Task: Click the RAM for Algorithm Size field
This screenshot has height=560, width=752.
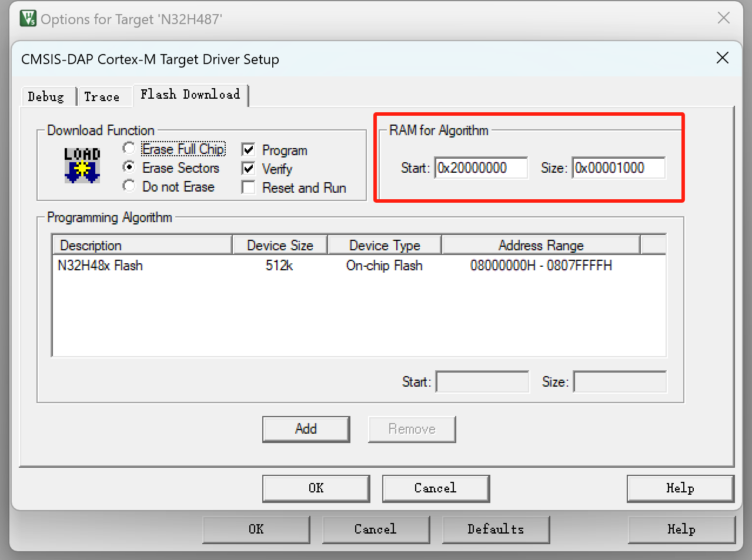Action: [x=619, y=168]
